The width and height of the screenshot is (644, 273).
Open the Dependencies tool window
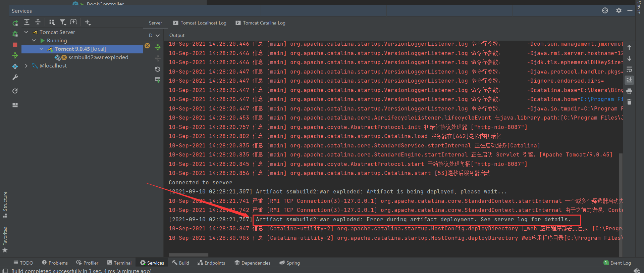(252, 263)
